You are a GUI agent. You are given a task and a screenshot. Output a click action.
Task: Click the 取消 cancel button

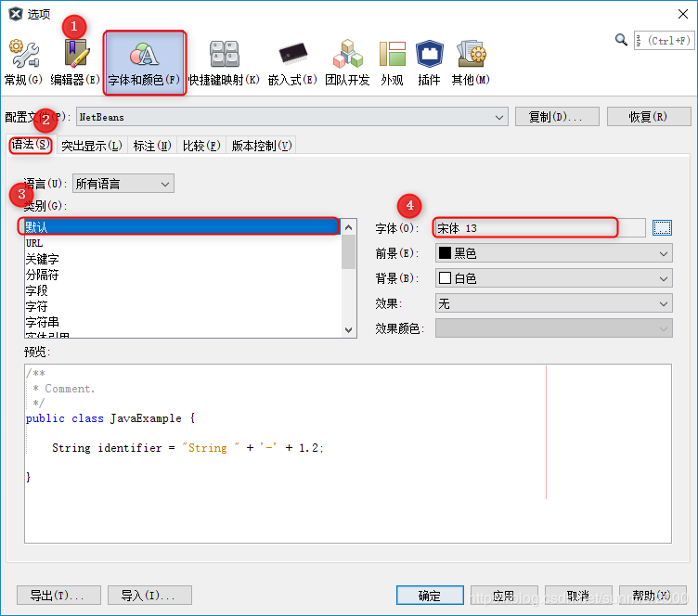[x=578, y=595]
